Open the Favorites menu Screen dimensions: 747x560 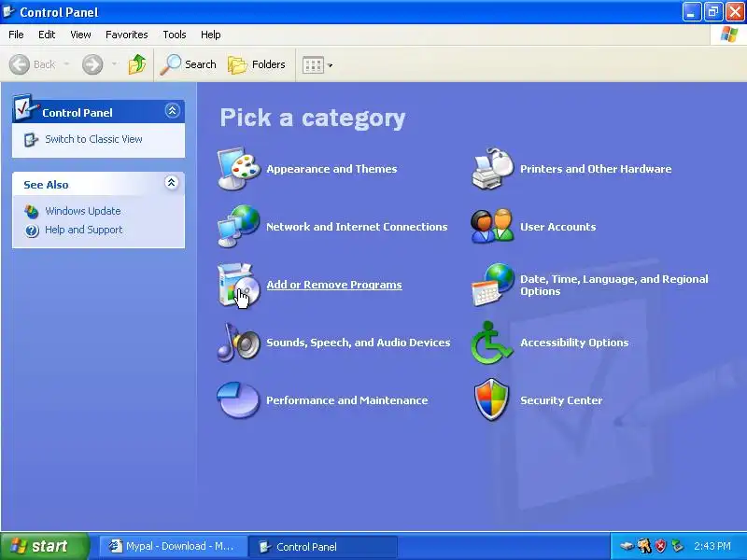[127, 35]
